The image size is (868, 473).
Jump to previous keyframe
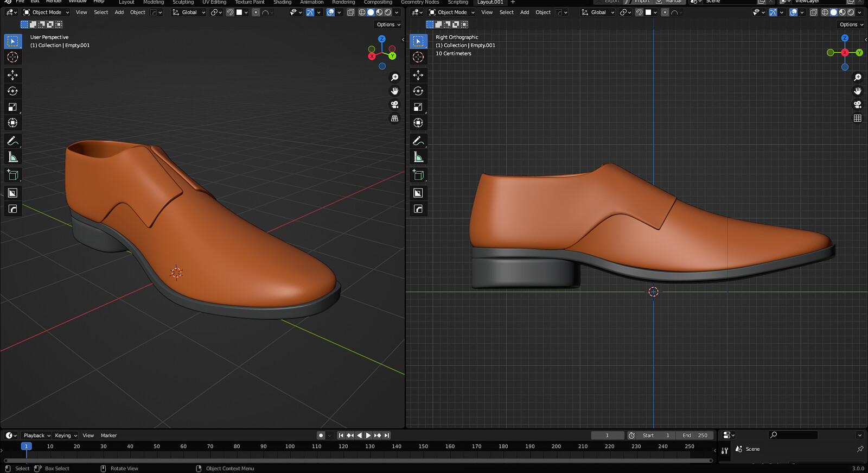pos(350,436)
